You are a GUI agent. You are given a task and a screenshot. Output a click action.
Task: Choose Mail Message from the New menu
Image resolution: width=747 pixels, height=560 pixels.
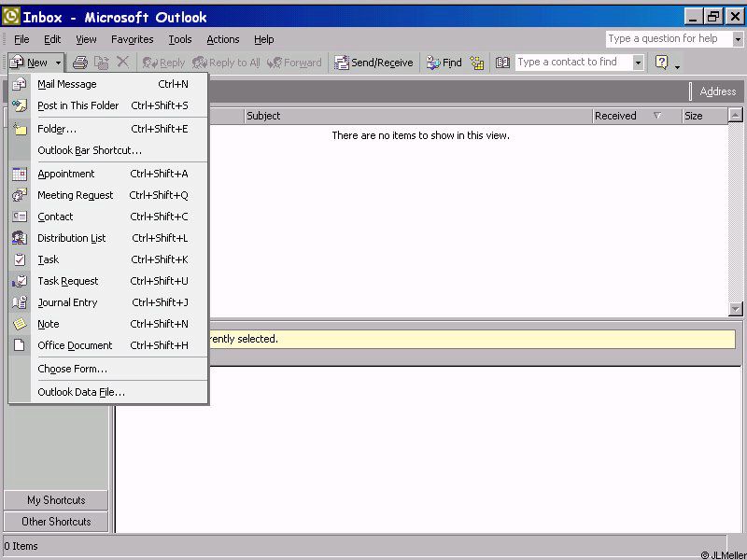[66, 84]
